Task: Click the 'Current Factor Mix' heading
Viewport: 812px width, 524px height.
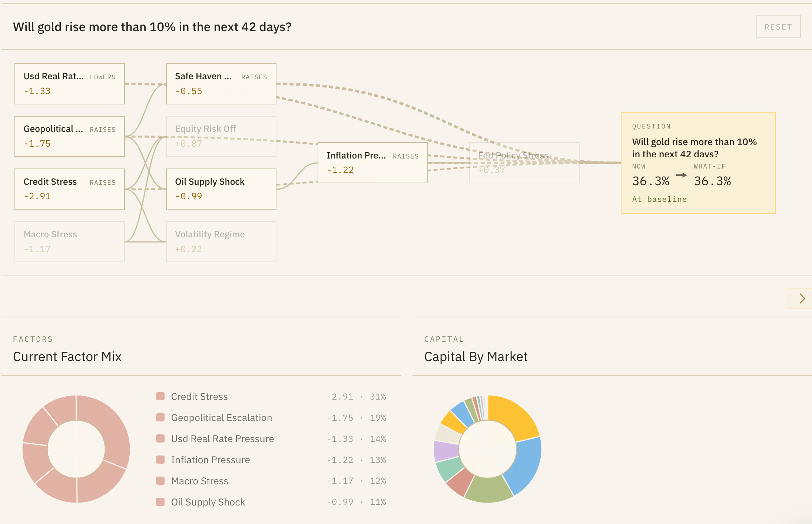Action: (x=67, y=357)
